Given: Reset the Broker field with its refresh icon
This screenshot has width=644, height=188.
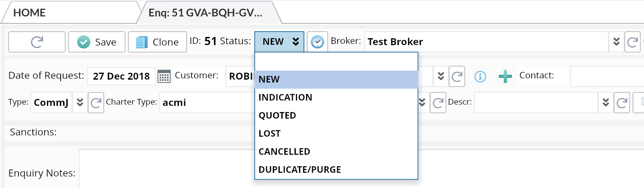Looking at the screenshot, I should [632, 42].
